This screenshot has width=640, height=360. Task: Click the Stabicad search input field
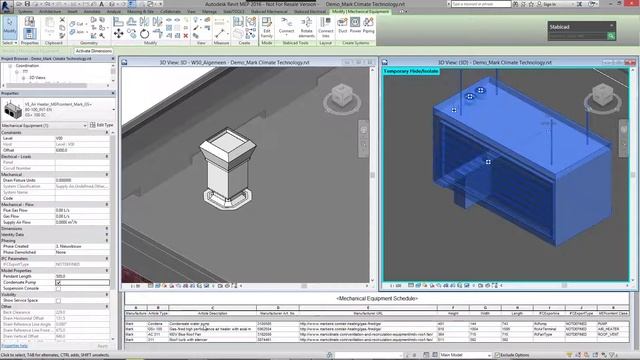578,36
